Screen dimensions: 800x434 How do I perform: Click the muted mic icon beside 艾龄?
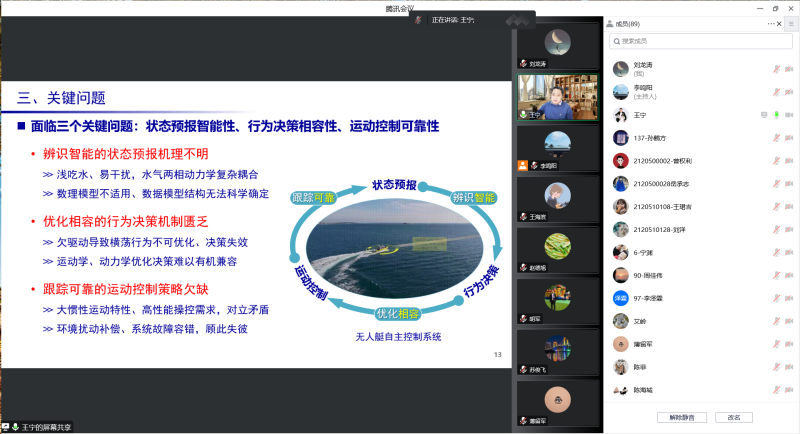click(776, 321)
